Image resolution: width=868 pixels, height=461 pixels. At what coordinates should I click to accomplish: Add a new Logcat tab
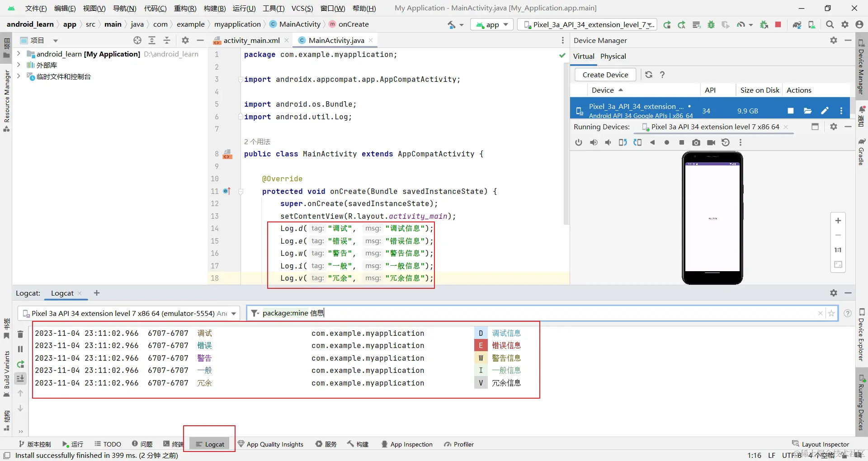click(97, 293)
